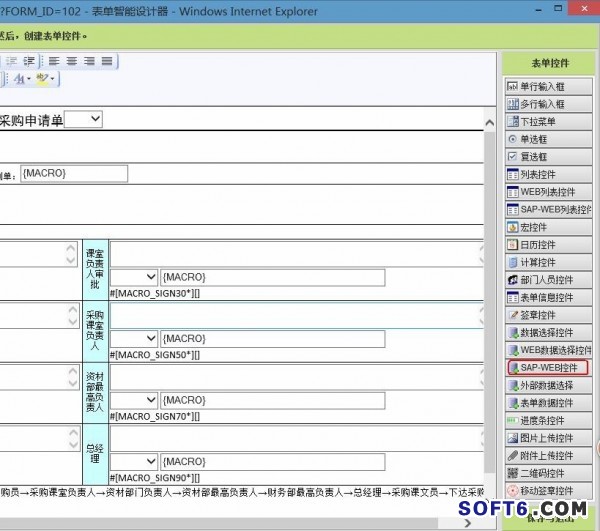Viewport: 600px width, 531px height.
Task: Click the {MACRO} field in 采购课室负责人 row
Action: 272,339
